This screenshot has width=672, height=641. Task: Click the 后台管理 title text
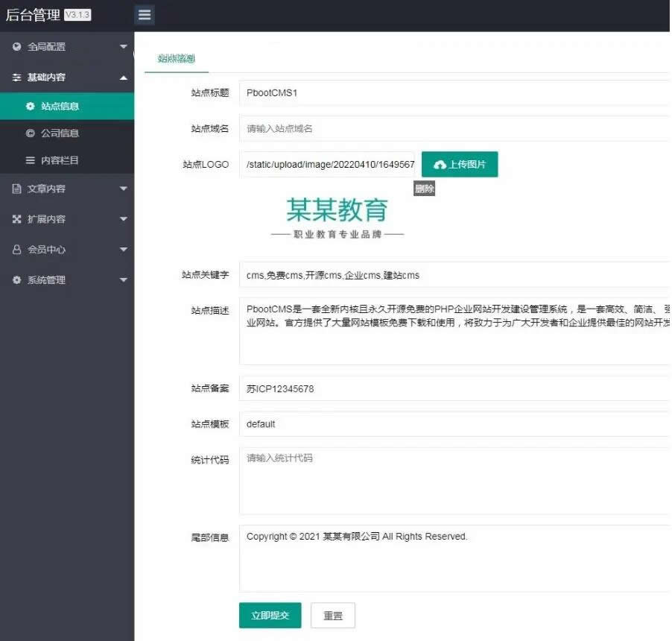point(33,15)
